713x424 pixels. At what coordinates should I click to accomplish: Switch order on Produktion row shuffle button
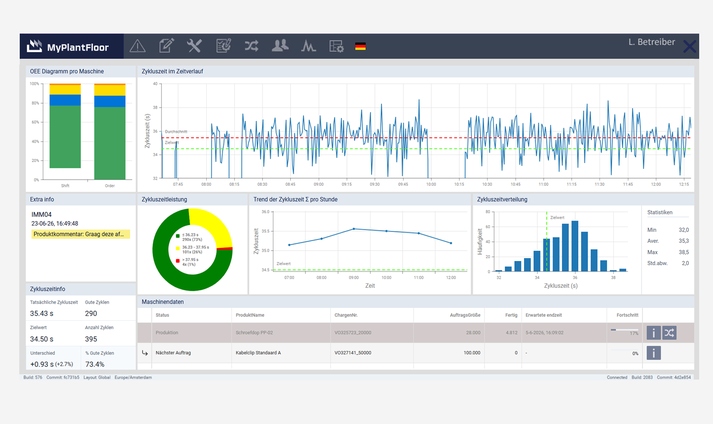pyautogui.click(x=669, y=333)
